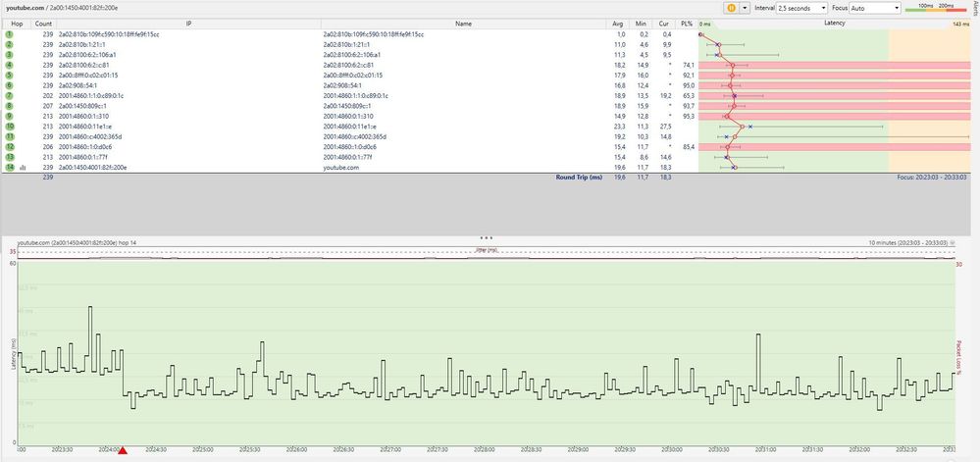Select the green hop 10 circle icon

click(x=10, y=127)
